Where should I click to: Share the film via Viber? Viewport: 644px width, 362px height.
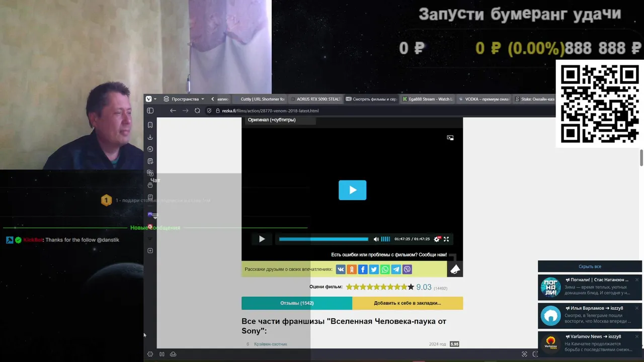pos(407,269)
